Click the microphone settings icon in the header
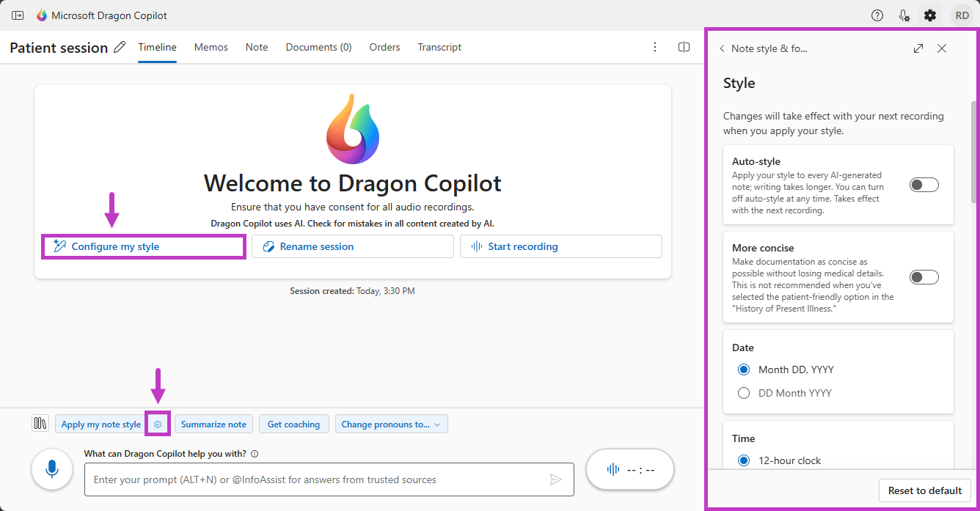 [x=904, y=15]
